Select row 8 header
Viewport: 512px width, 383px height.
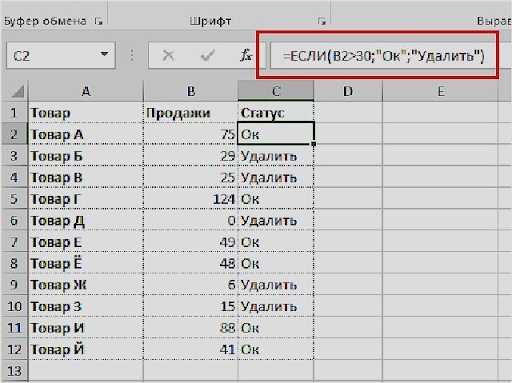coord(14,263)
